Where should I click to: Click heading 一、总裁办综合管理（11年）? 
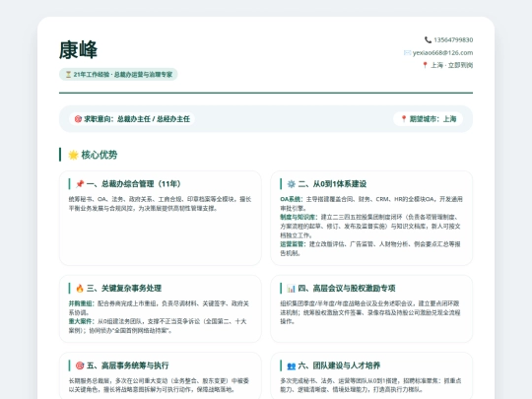pyautogui.click(x=134, y=184)
